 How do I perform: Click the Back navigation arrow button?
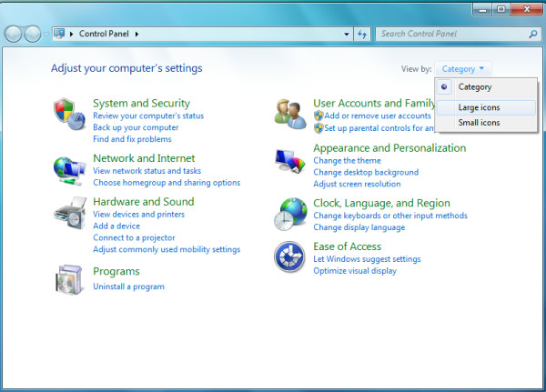click(x=14, y=35)
